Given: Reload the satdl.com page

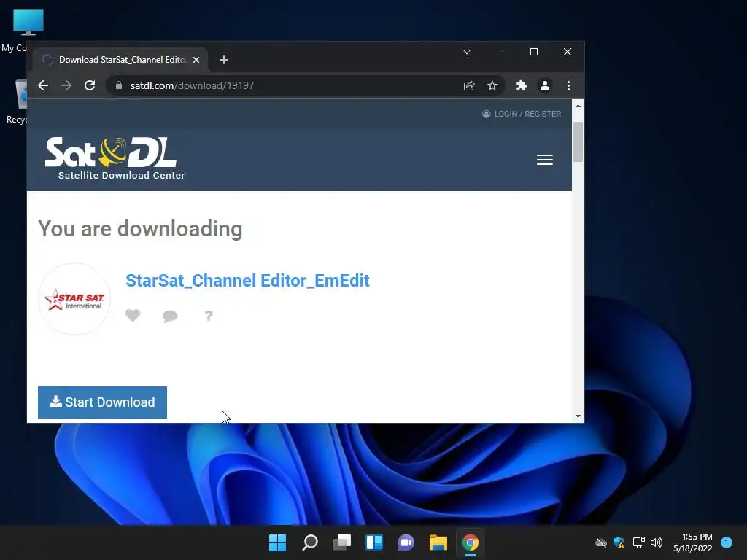Looking at the screenshot, I should pyautogui.click(x=90, y=85).
